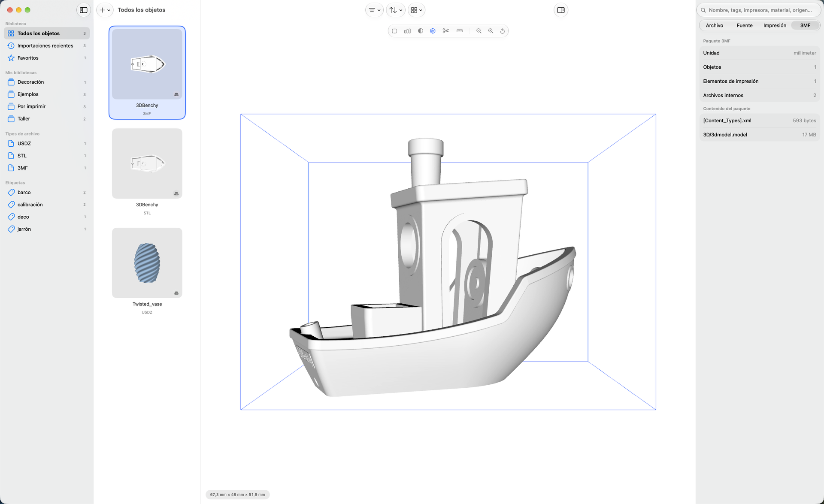This screenshot has height=504, width=824.
Task: Toggle the blue bounding box cube
Action: (x=433, y=31)
